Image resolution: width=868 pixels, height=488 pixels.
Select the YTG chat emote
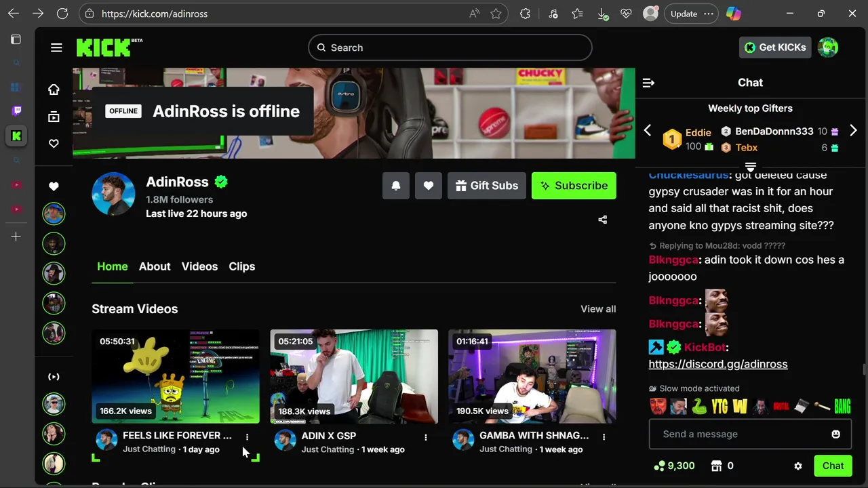point(719,407)
